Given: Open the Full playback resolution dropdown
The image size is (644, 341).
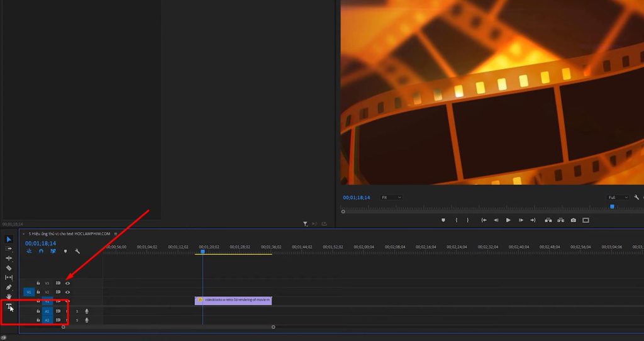Looking at the screenshot, I should click(618, 198).
